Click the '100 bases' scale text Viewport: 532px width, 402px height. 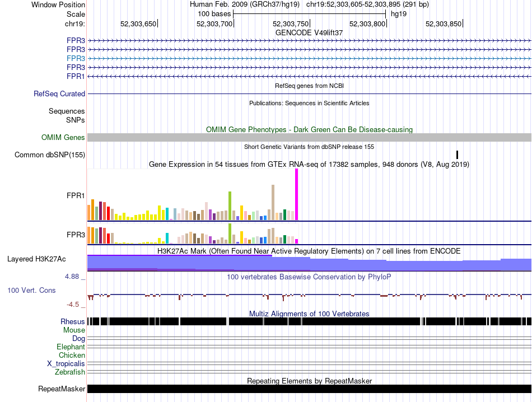point(214,14)
